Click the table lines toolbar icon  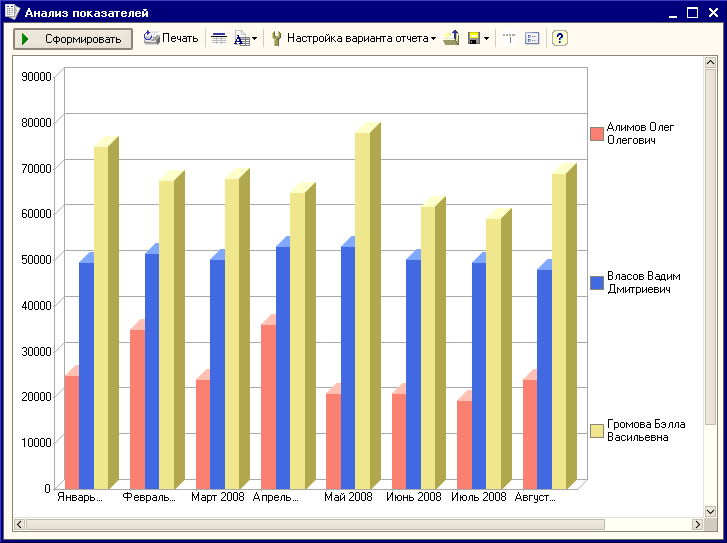tap(219, 38)
